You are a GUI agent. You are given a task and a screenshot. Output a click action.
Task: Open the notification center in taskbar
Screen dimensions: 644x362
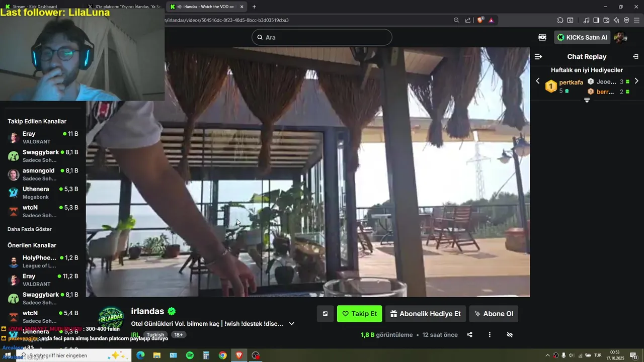coord(634,355)
